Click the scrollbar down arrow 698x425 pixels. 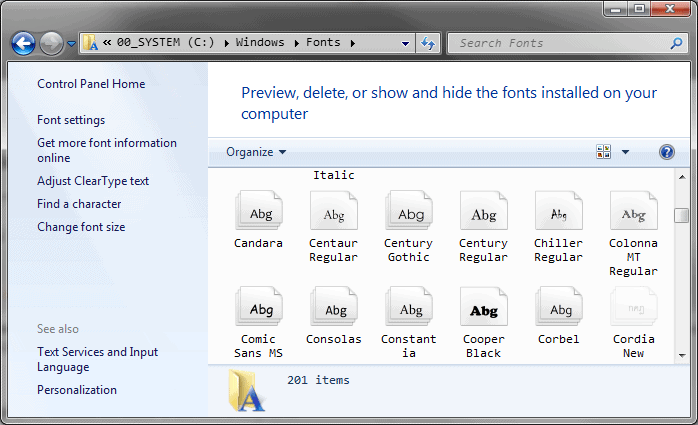682,356
